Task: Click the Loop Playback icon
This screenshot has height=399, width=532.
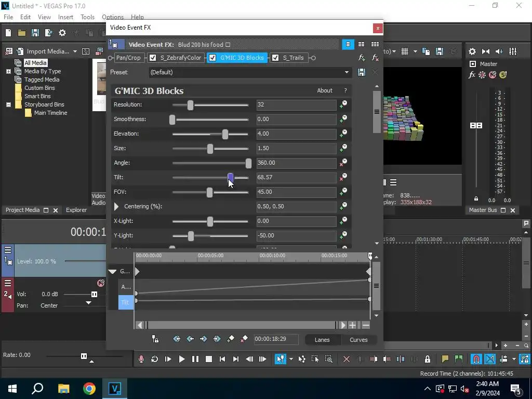Action: pos(154,359)
